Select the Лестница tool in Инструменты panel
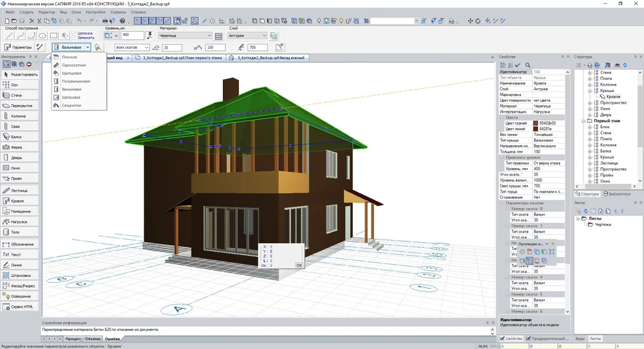644x349 pixels. pyautogui.click(x=20, y=191)
